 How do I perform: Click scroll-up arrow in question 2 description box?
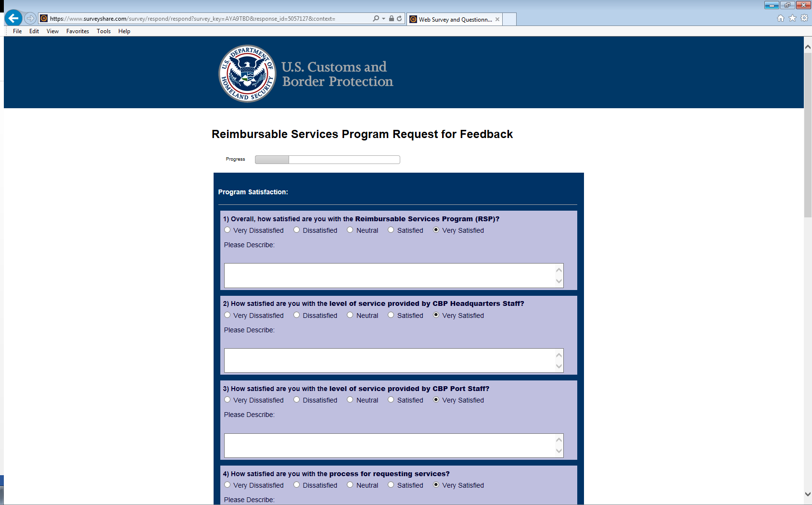pyautogui.click(x=559, y=355)
